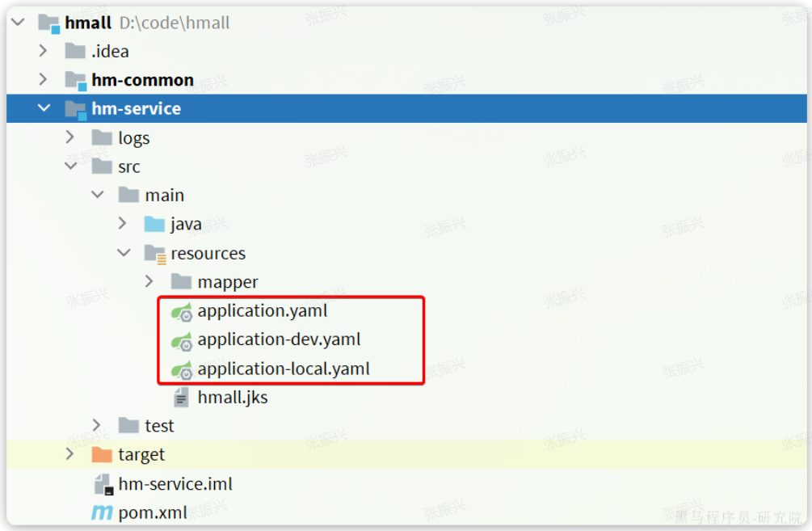The image size is (812, 531).
Task: Click the logs folder icon
Action: coord(102,137)
